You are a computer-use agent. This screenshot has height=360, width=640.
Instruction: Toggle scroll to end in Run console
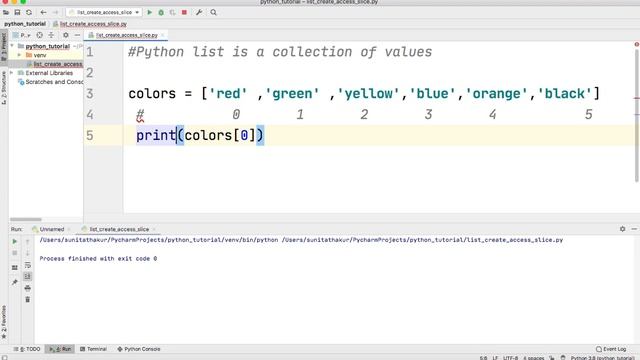tap(27, 276)
